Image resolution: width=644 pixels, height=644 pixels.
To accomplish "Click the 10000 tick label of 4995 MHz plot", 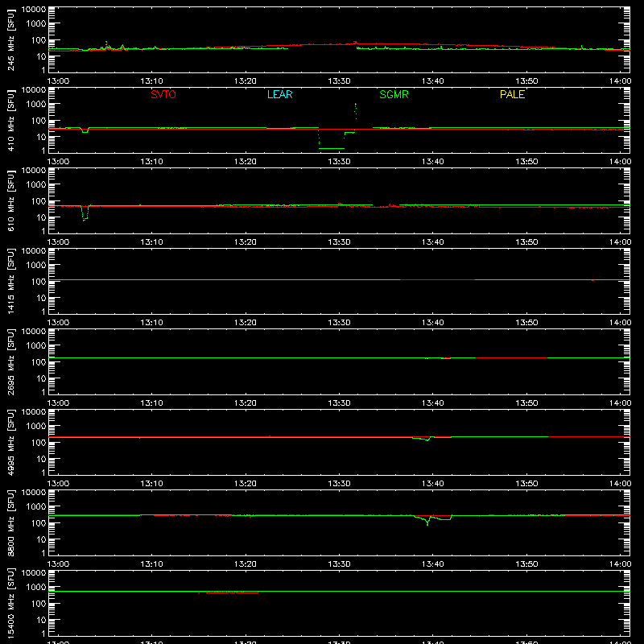I will click(x=34, y=412).
